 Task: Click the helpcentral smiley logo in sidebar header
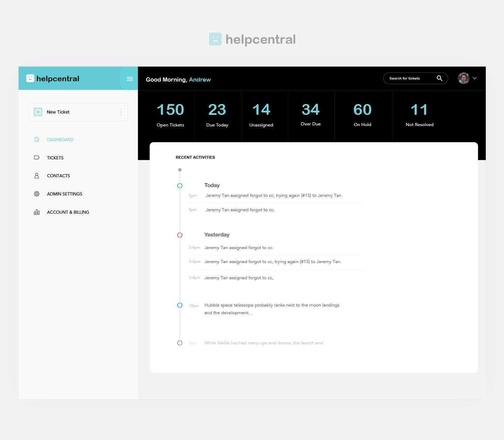pyautogui.click(x=30, y=78)
